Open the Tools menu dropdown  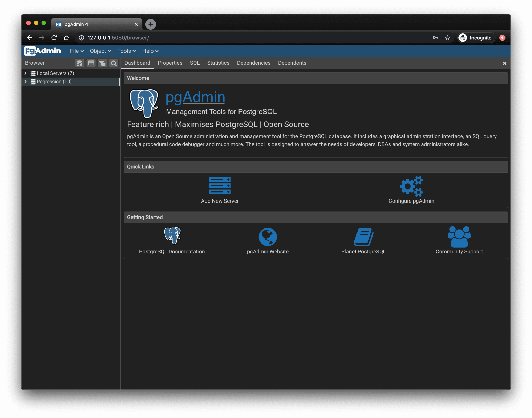click(126, 51)
